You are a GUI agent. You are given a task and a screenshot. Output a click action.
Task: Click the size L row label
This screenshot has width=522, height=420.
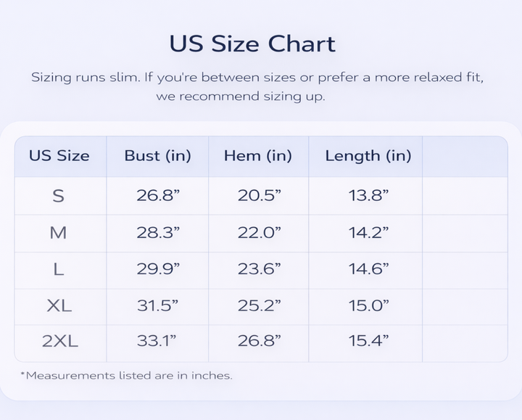[x=59, y=269]
